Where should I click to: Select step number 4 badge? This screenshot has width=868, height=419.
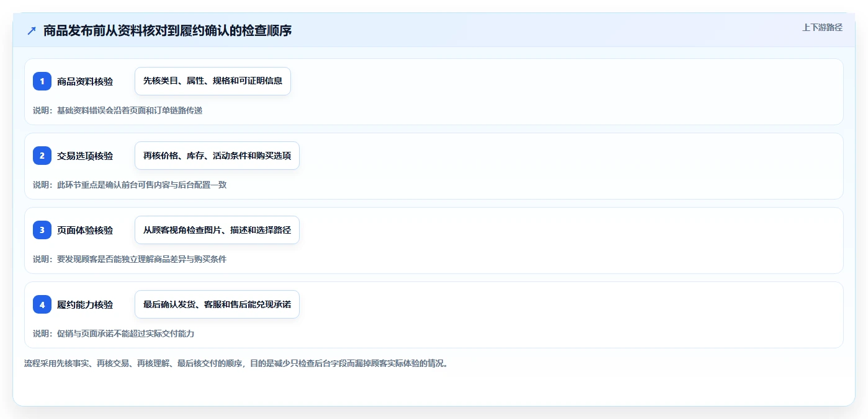click(42, 304)
